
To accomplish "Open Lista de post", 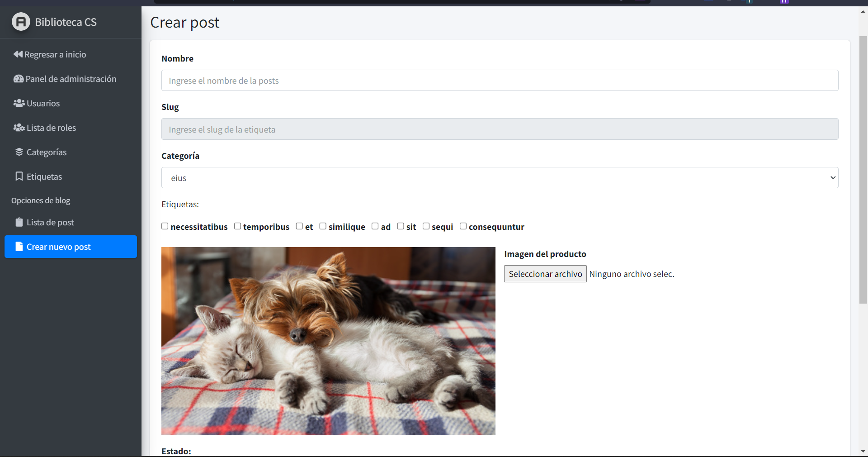I will (x=71, y=222).
